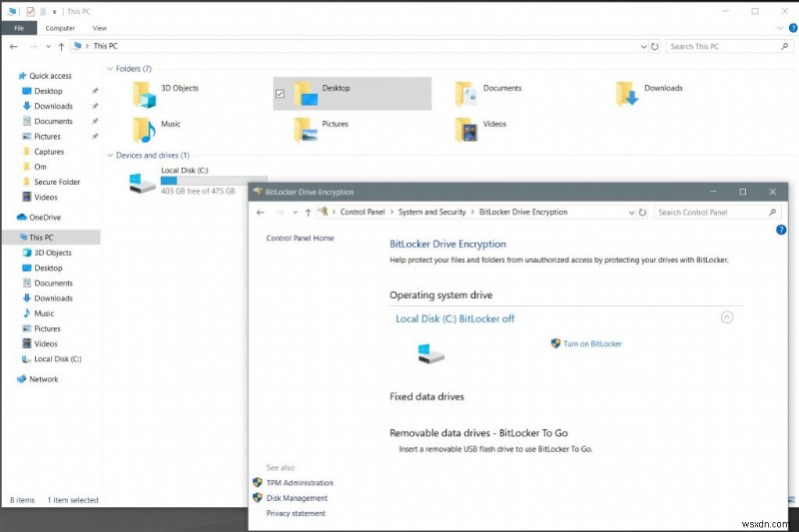Open the Computer ribbon tab
Image resolution: width=799 pixels, height=532 pixels.
coord(60,28)
